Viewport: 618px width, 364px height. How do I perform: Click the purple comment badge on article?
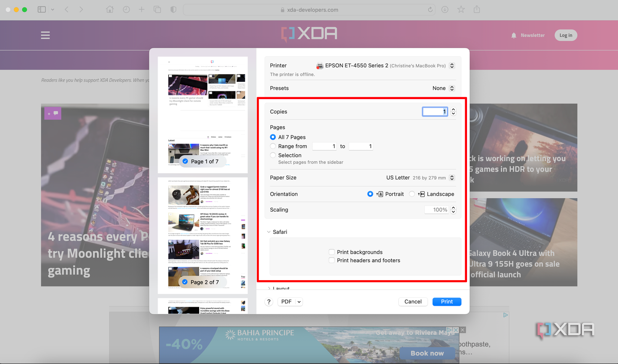click(53, 113)
